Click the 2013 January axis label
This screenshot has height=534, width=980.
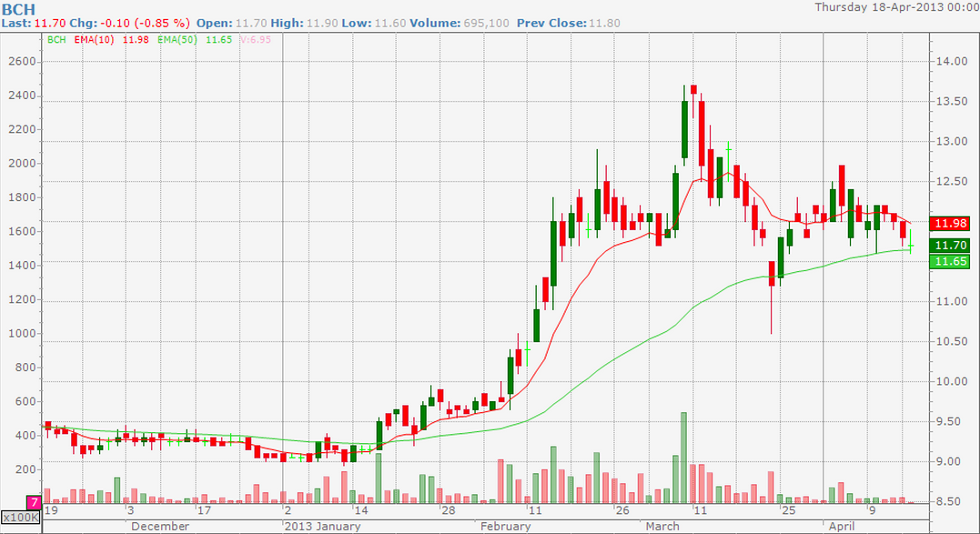tap(322, 526)
